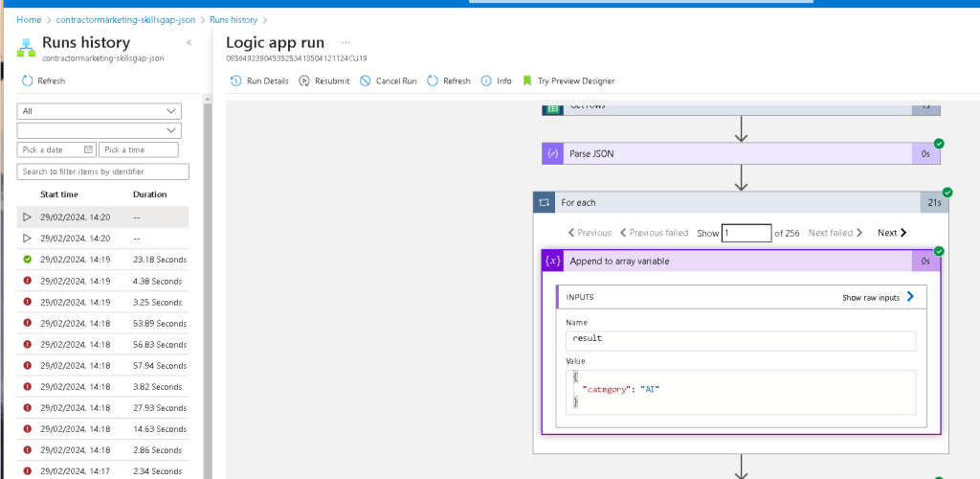This screenshot has height=479, width=980.
Task: Sort by Duration column header
Action: (x=150, y=194)
